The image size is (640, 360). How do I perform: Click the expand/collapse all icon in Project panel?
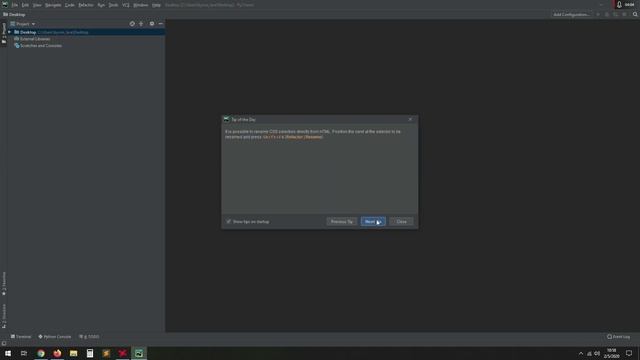pyautogui.click(x=141, y=24)
